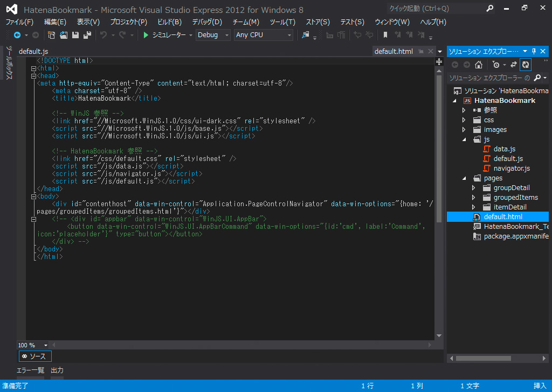
Task: Click the Undo arrow icon
Action: 103,35
